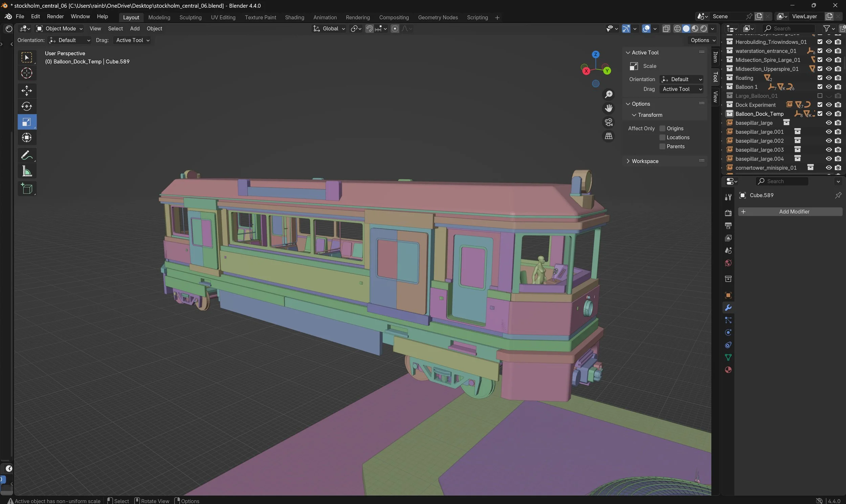Enable the Locations checkbox under Affect Only
The height and width of the screenshot is (504, 846).
(x=662, y=137)
